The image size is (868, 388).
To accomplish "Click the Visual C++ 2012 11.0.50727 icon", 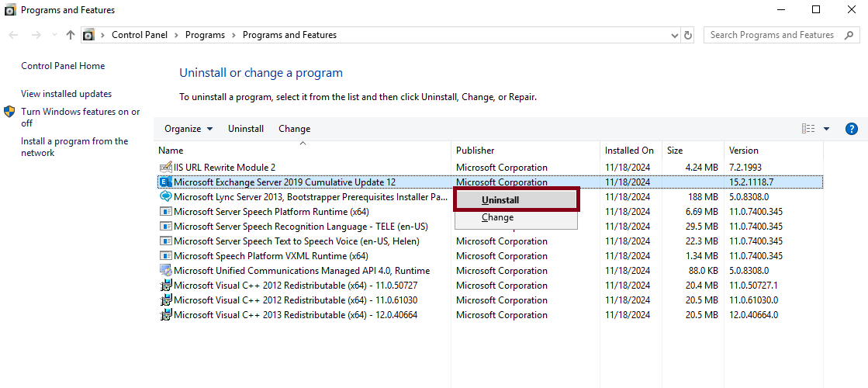I will tap(165, 286).
